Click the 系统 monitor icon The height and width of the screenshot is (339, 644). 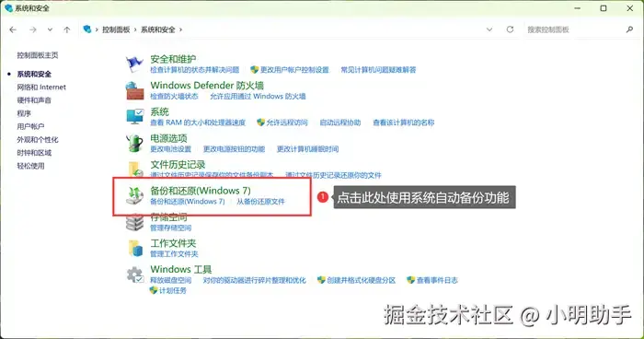click(x=134, y=117)
